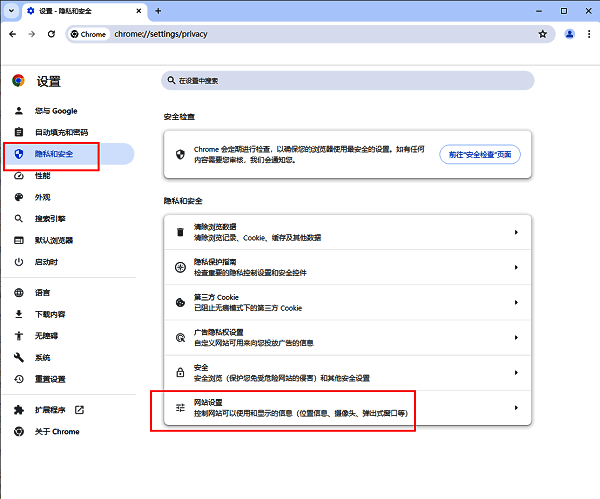Expand the 清除浏览数据 row
Viewport: 600px width, 499px height.
tap(347, 232)
